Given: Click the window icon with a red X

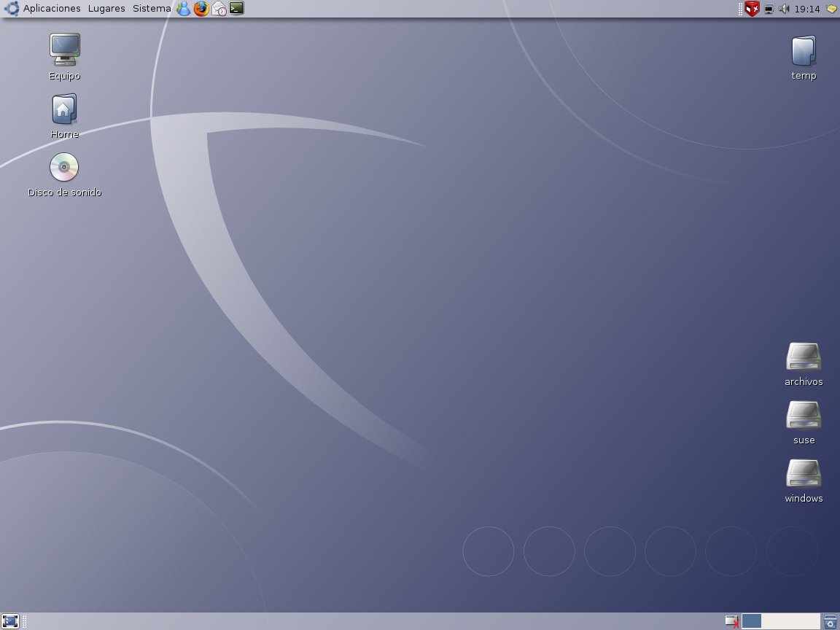Looking at the screenshot, I should click(x=732, y=621).
